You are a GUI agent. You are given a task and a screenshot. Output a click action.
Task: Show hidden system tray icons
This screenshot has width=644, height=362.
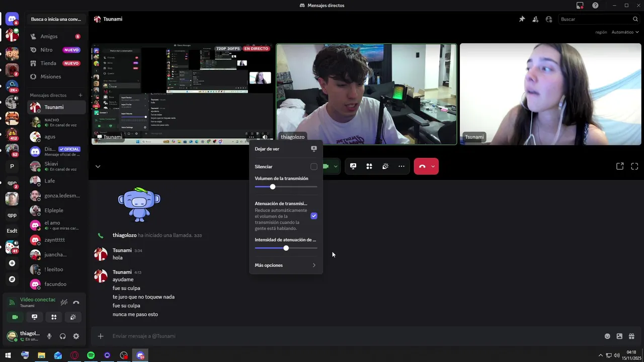[600, 355]
